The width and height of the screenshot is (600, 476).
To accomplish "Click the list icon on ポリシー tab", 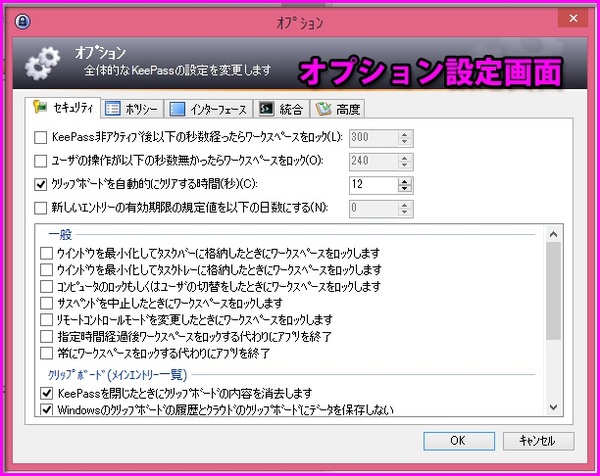I will 112,109.
